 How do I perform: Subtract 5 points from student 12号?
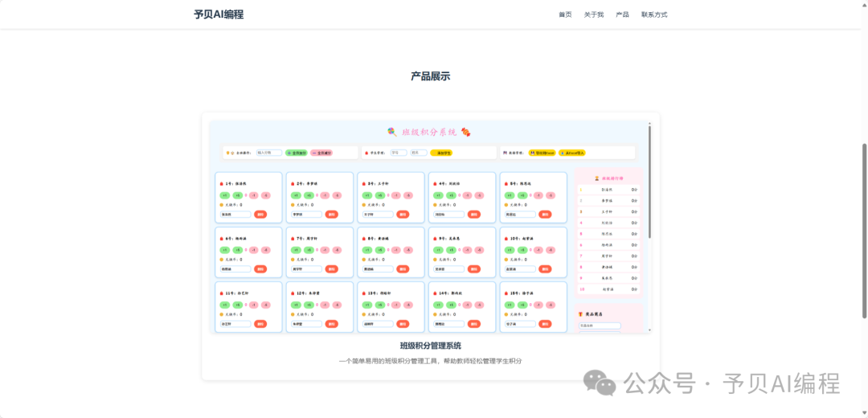tap(338, 305)
